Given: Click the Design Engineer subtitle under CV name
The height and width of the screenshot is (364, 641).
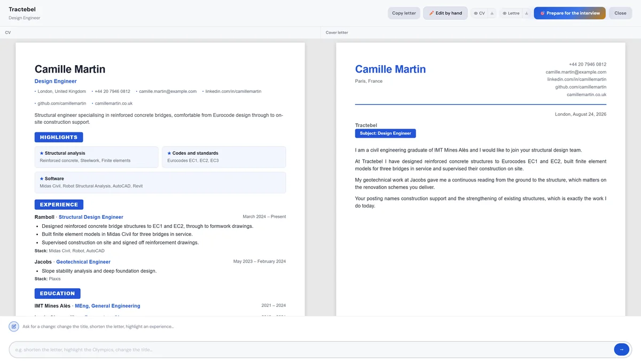Looking at the screenshot, I should (56, 81).
